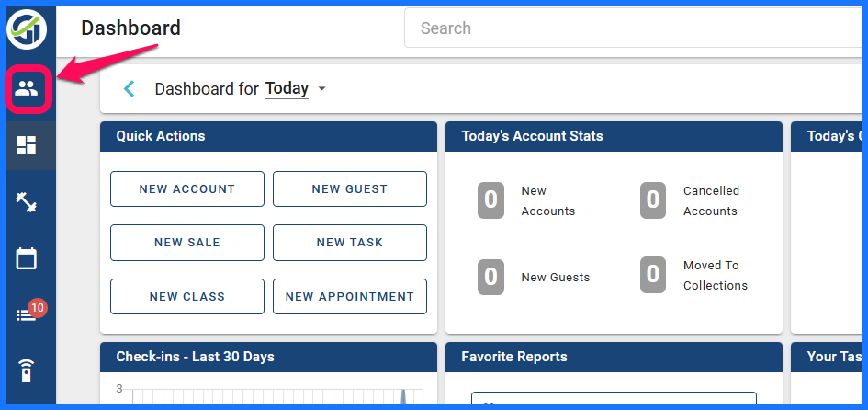Click the Moved To Collections count tile
Screen dimensions: 868x410
tap(653, 275)
